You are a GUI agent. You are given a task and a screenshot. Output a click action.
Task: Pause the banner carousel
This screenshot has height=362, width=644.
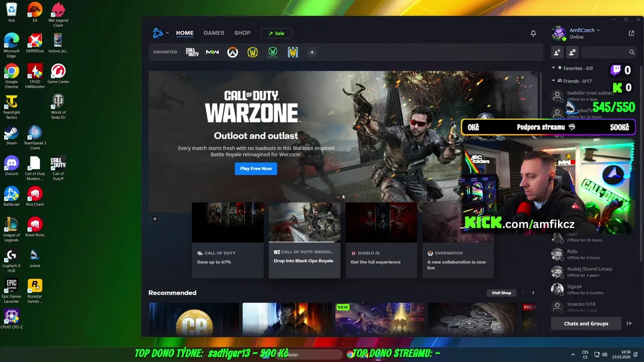[x=155, y=219]
